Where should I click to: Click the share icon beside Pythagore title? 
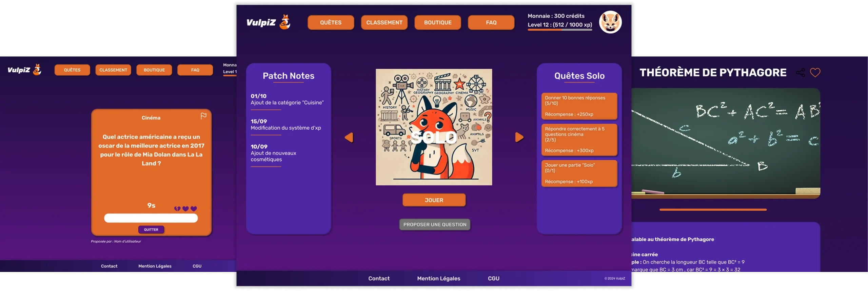click(x=800, y=72)
